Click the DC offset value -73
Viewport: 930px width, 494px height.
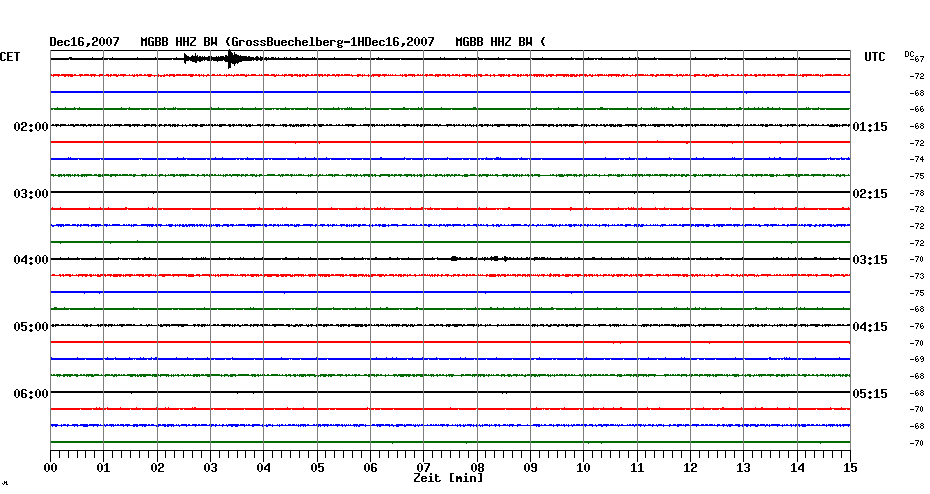point(917,276)
